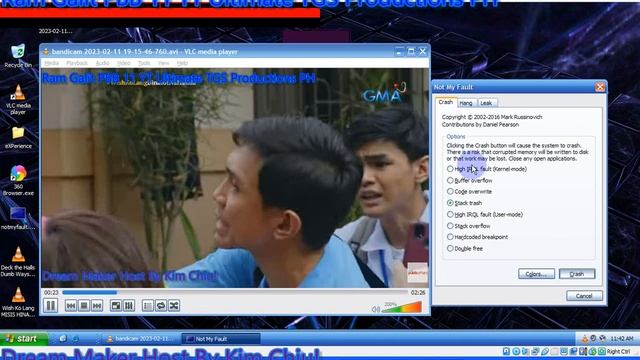This screenshot has height=360, width=640.
Task: Click the taskbar clock showing 11:42 AM
Action: (x=622, y=339)
